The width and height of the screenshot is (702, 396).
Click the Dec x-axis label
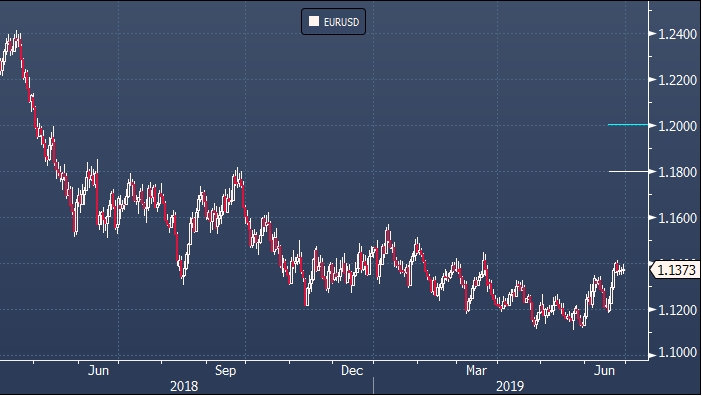point(352,370)
